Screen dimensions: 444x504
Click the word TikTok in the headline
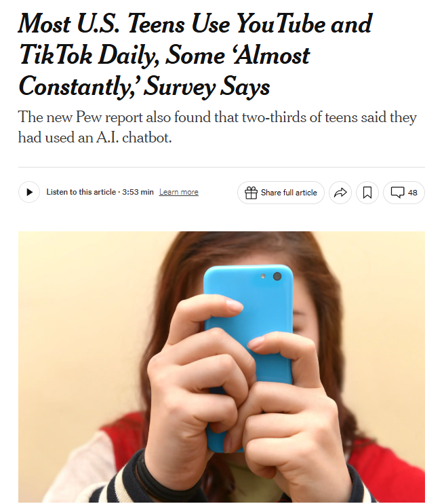pyautogui.click(x=56, y=55)
